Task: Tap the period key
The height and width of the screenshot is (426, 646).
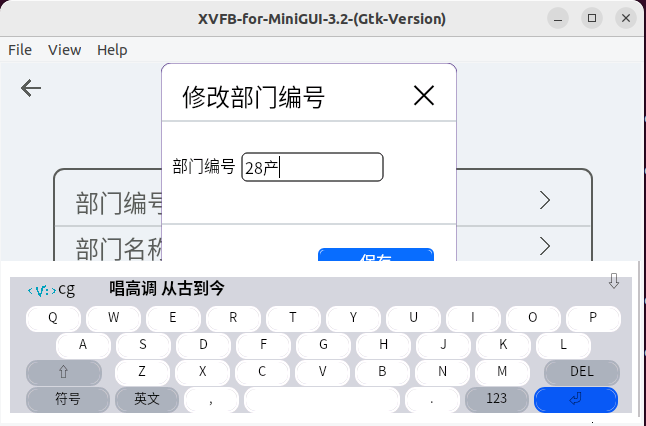Action: click(x=432, y=399)
